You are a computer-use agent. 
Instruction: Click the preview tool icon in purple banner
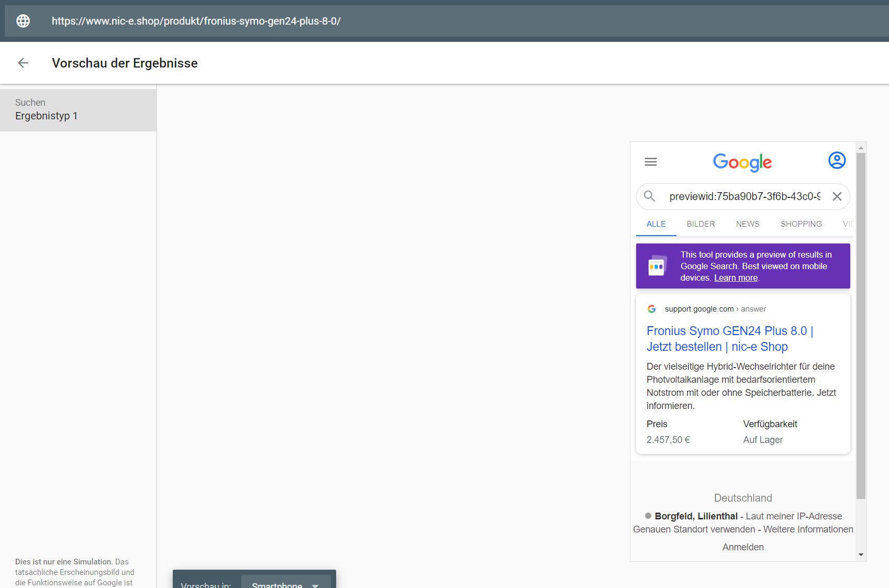pos(657,266)
